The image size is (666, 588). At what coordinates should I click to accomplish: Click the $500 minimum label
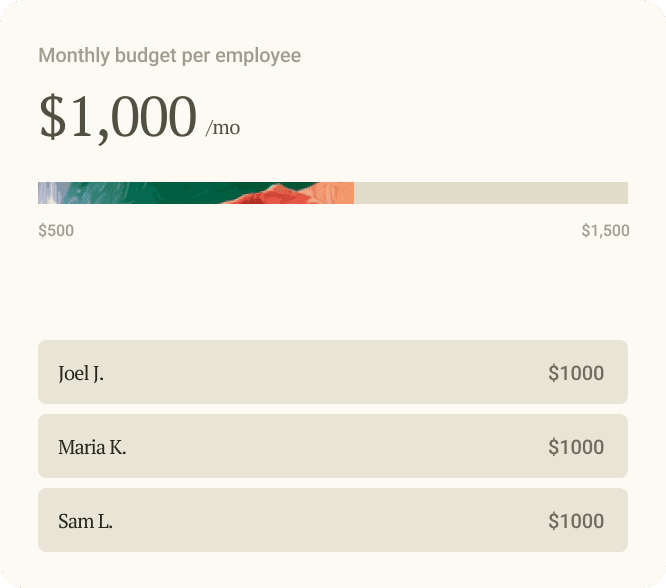tap(56, 231)
